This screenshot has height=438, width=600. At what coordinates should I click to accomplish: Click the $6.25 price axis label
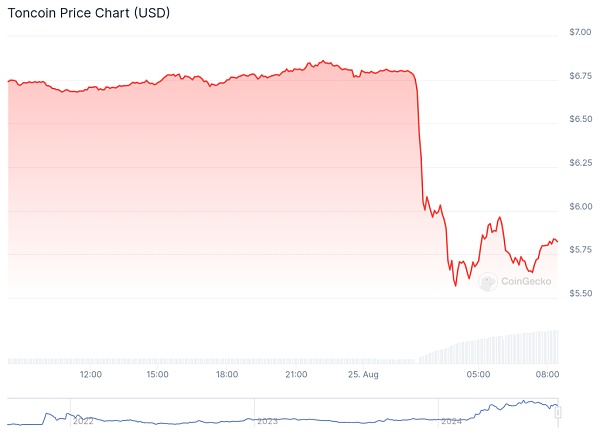tap(580, 163)
